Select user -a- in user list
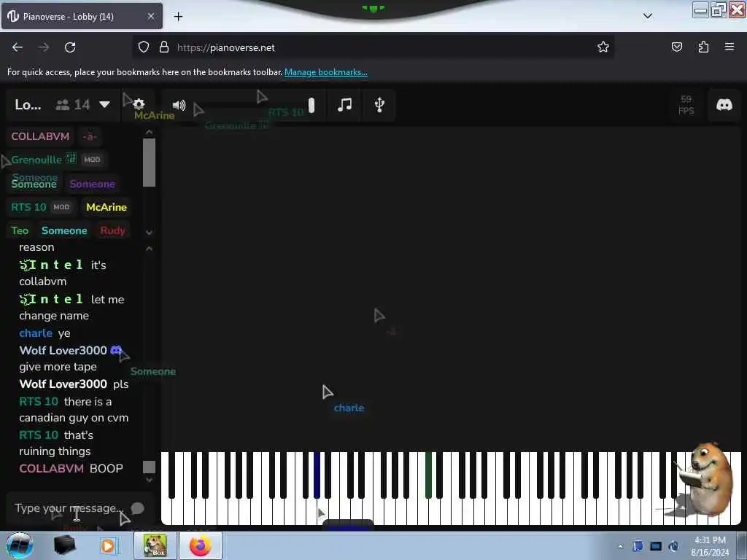747x560 pixels. [x=90, y=136]
